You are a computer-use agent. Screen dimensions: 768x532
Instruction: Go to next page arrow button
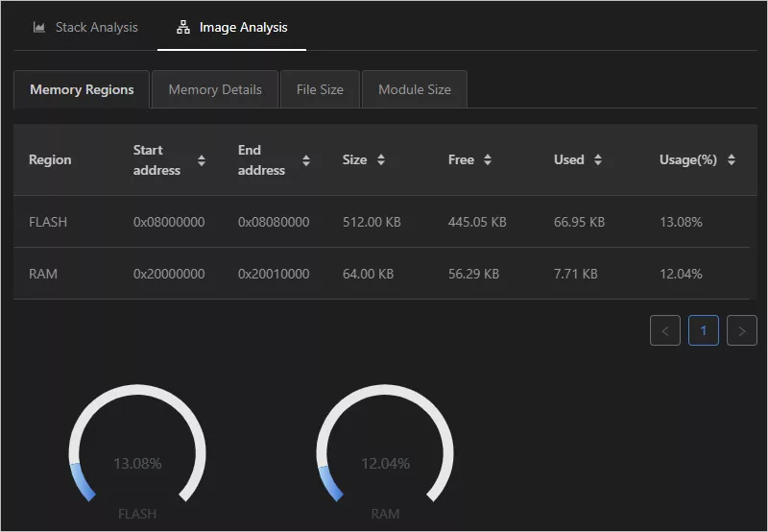[741, 330]
